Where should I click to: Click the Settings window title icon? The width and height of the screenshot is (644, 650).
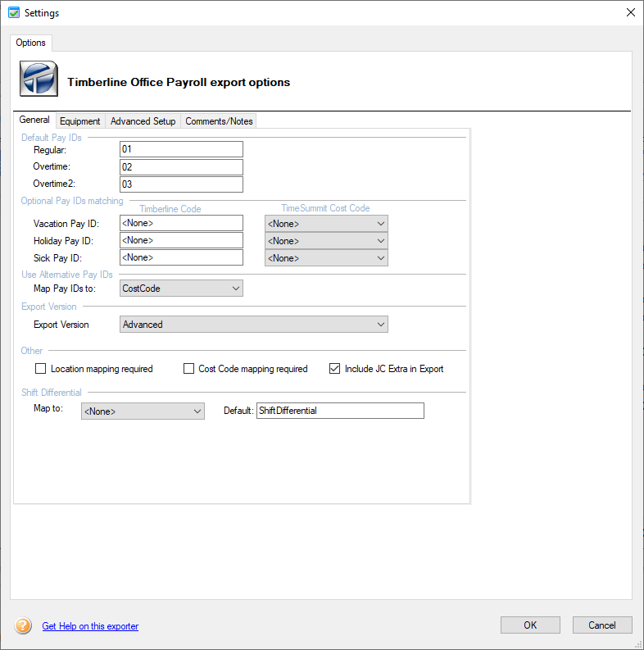[x=14, y=13]
